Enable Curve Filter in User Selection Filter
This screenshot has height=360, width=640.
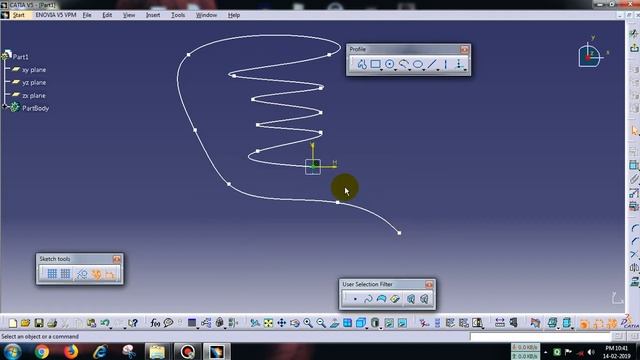click(368, 299)
